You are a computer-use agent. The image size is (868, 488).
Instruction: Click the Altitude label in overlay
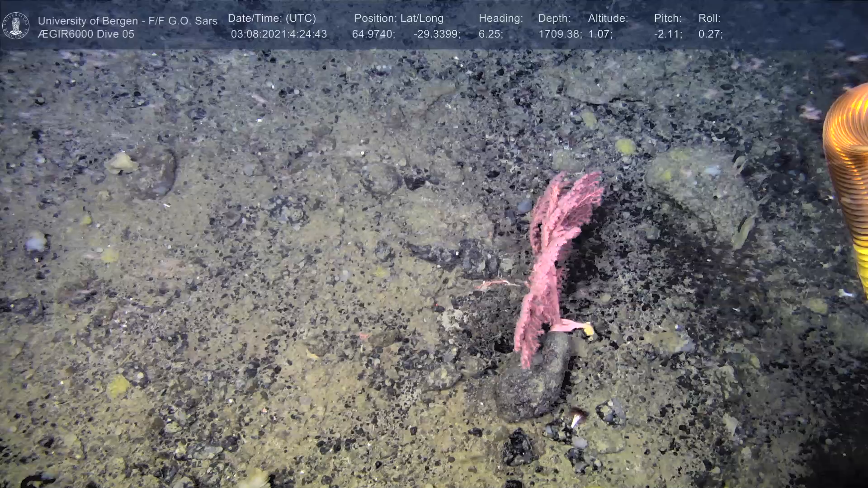coord(608,19)
